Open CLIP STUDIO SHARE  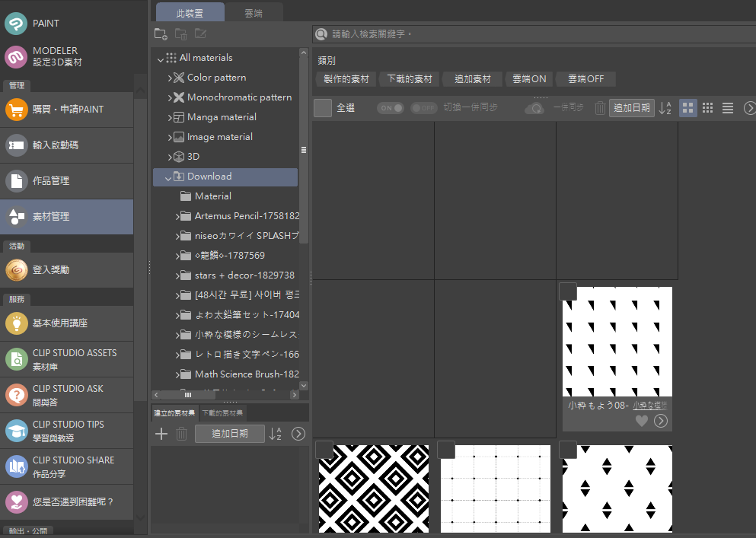tap(66, 466)
